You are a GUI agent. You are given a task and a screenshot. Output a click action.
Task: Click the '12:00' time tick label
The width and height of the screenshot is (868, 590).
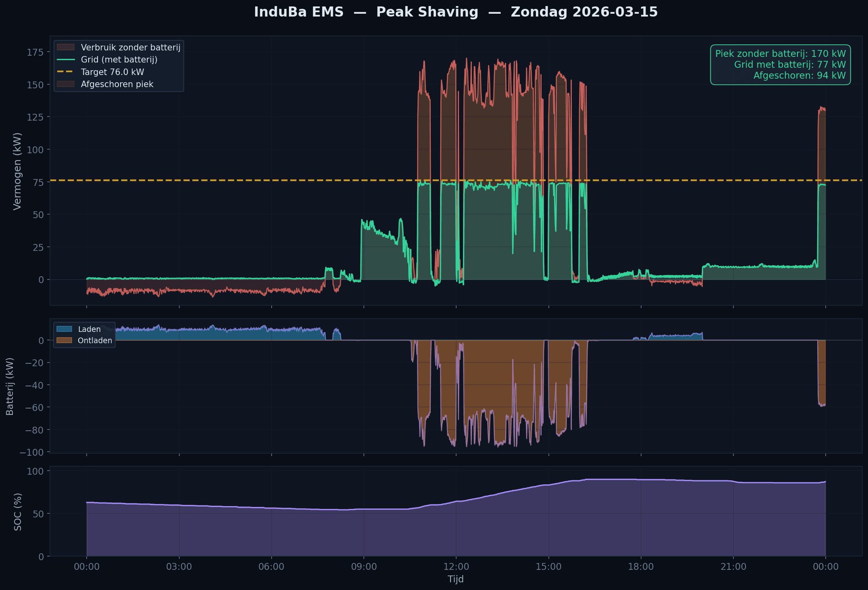456,567
